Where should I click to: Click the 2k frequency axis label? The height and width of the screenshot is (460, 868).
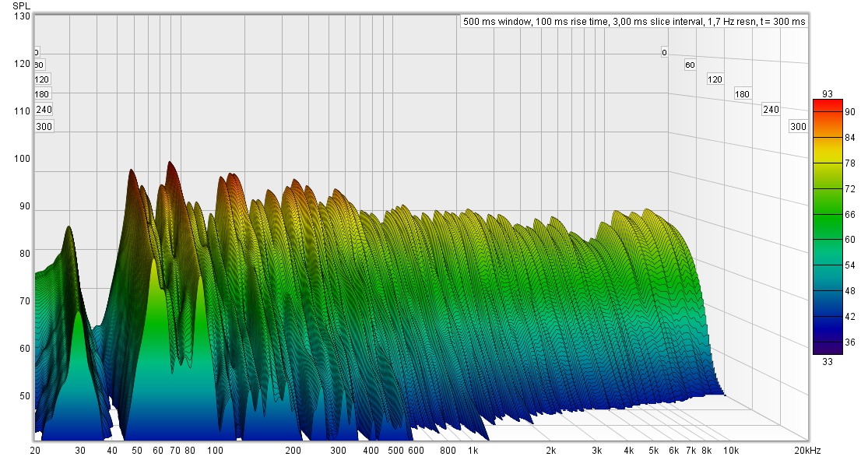(550, 451)
